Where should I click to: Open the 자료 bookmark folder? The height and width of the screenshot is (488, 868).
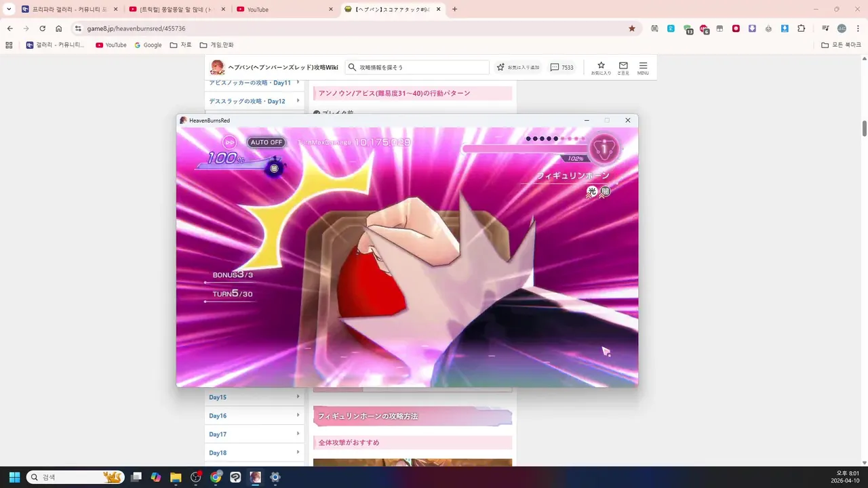180,45
